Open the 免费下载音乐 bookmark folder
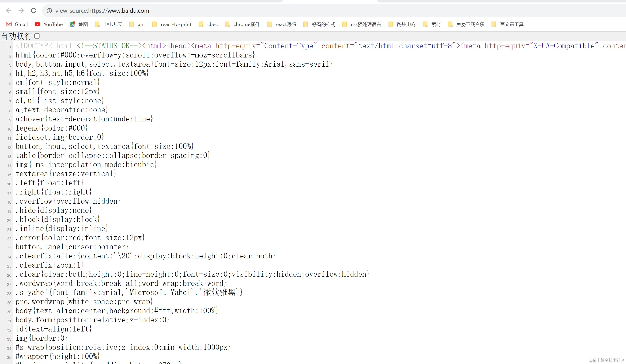This screenshot has width=626, height=364. click(x=466, y=24)
